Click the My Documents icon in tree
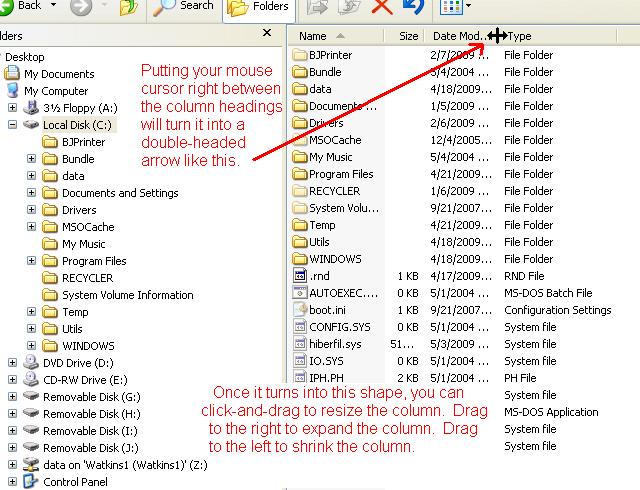The image size is (640, 490). pyautogui.click(x=12, y=74)
